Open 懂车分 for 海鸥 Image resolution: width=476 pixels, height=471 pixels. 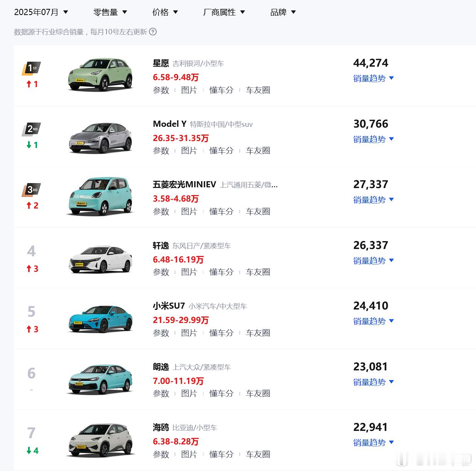pos(221,454)
